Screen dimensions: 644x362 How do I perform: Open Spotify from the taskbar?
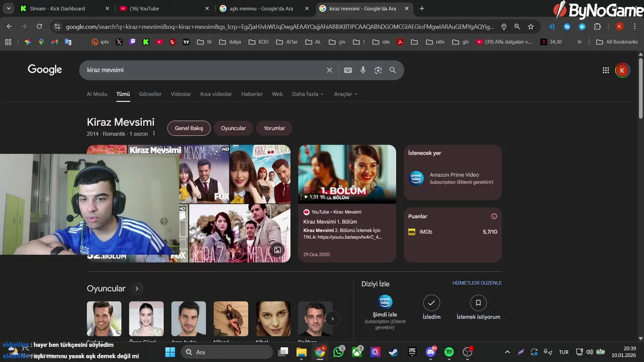(x=449, y=352)
